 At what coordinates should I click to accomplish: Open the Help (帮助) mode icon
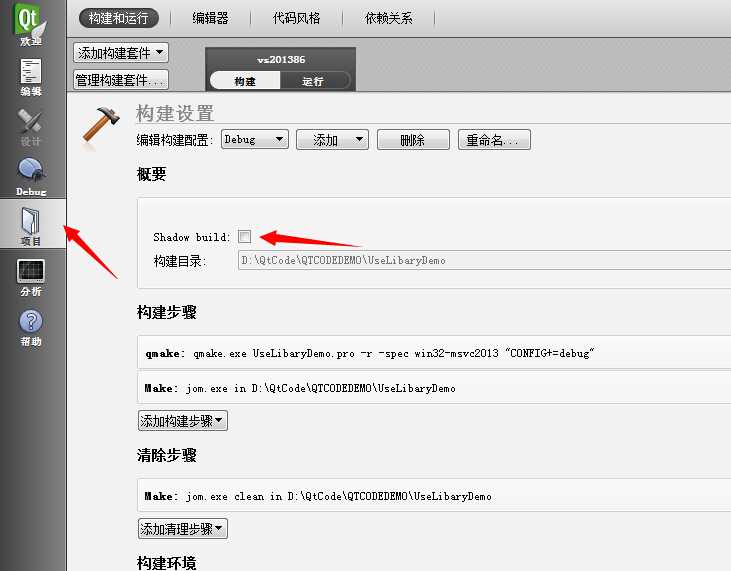[x=31, y=327]
